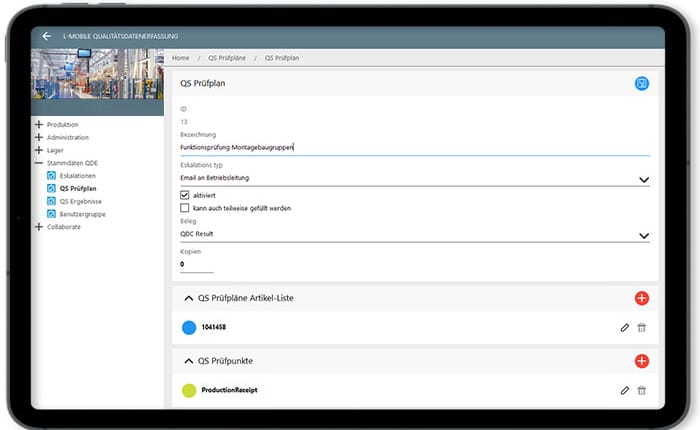Delete article 1041458 with trash icon
The image size is (700, 430).
[642, 327]
